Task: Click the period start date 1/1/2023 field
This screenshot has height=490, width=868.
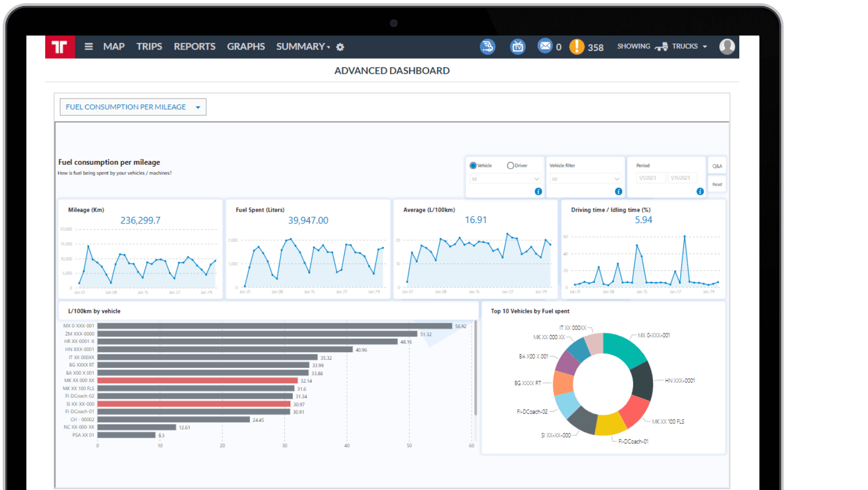Action: coord(650,178)
